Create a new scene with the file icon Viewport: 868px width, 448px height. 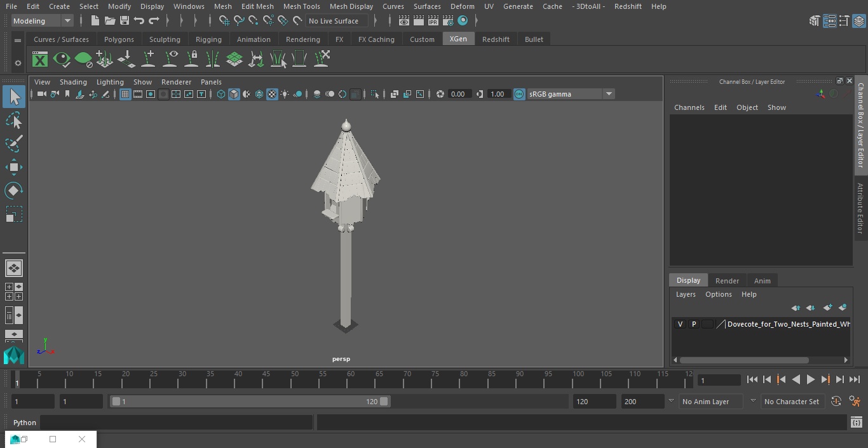[95, 21]
